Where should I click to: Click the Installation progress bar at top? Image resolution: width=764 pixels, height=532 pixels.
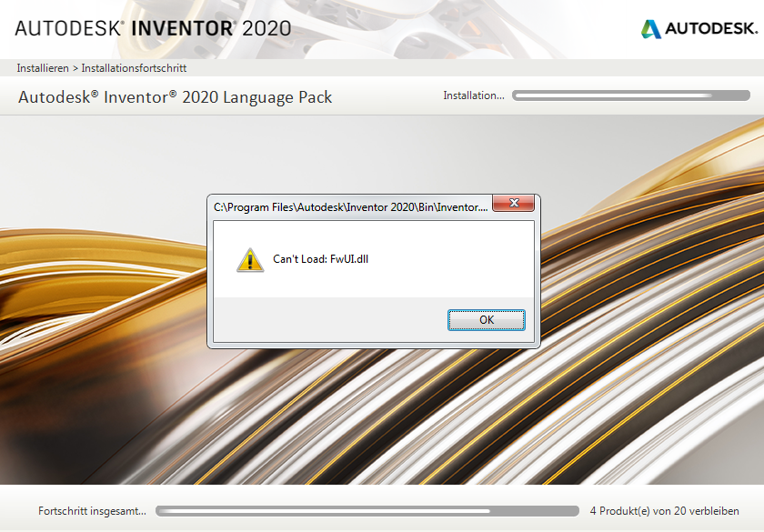(x=630, y=94)
